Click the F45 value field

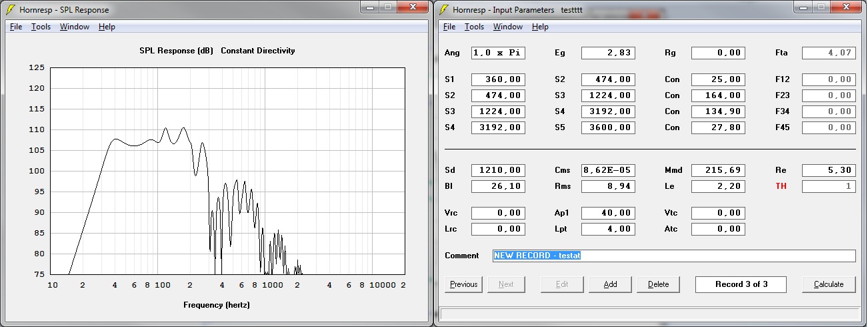(x=829, y=127)
